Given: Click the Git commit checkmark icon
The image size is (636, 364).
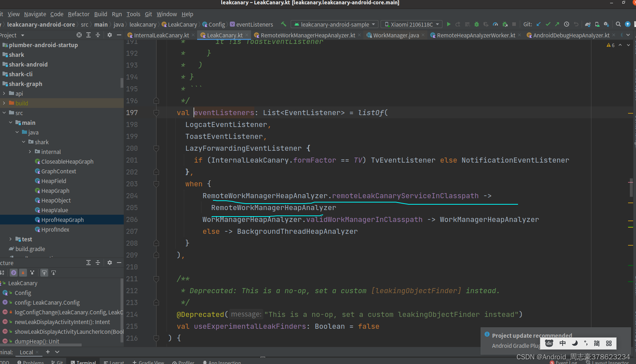Looking at the screenshot, I should 548,24.
